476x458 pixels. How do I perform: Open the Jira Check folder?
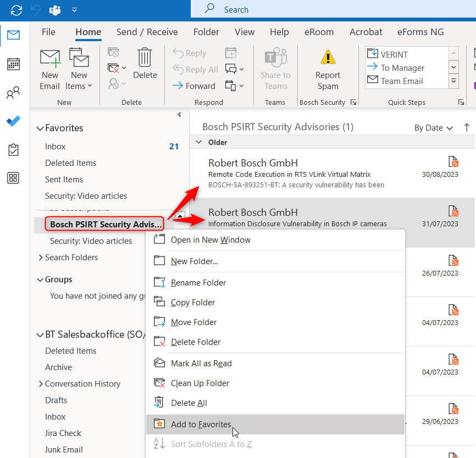coord(63,433)
